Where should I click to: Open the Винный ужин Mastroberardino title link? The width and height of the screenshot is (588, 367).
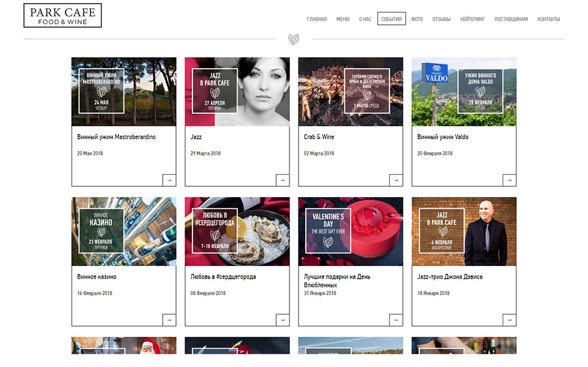(116, 137)
